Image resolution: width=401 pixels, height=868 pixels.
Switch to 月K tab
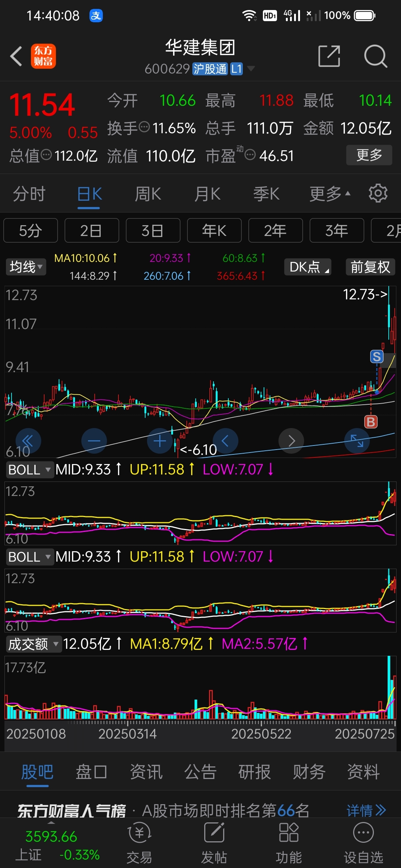208,194
